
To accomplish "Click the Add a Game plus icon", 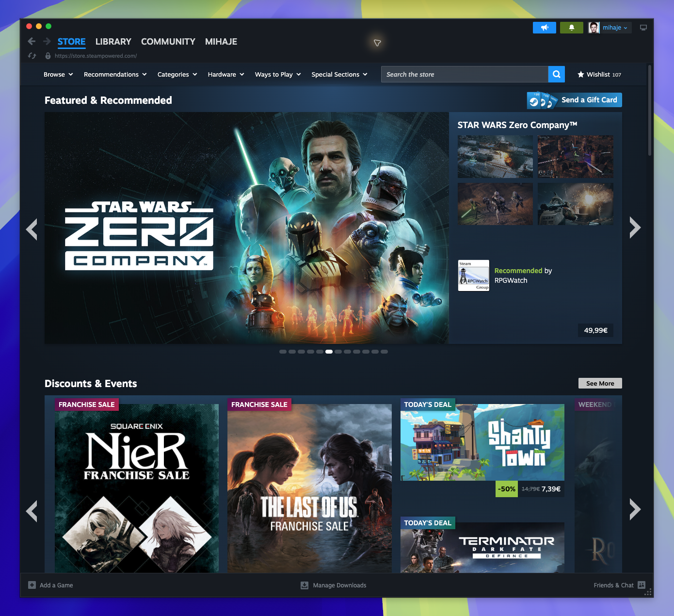I will [32, 585].
